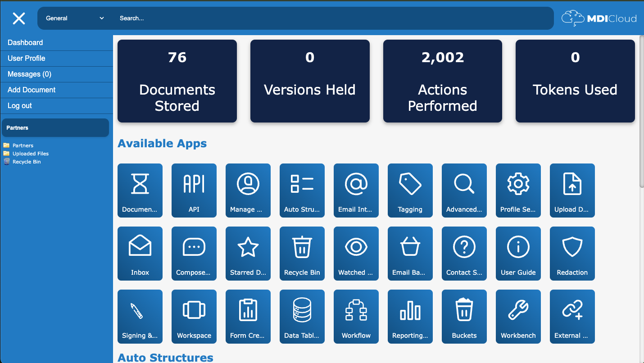Launch the Workbench app
The image size is (644, 363).
point(518,316)
